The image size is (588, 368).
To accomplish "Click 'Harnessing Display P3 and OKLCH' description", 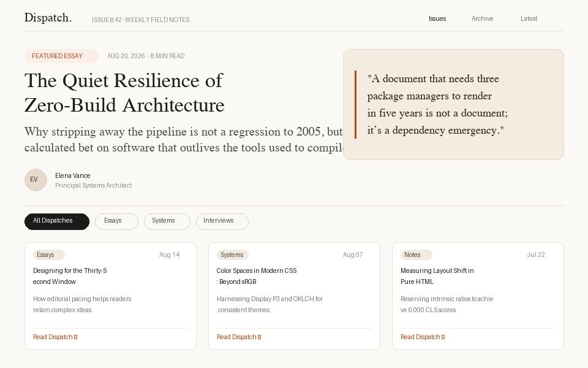I will point(269,304).
